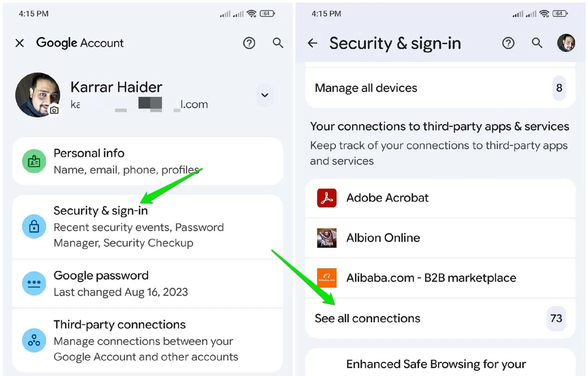
Task: Select the Alibaba.com marketplace icon
Action: coord(326,278)
